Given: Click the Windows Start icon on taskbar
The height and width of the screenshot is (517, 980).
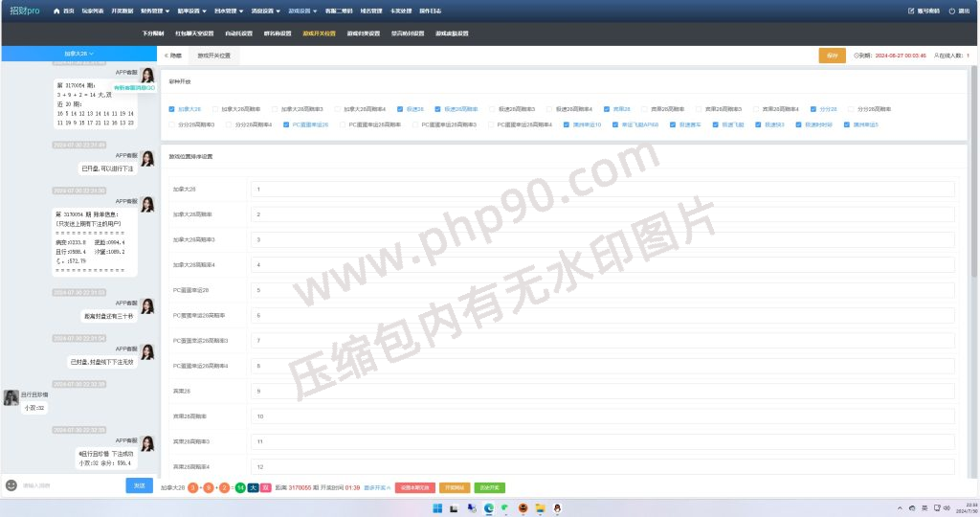Looking at the screenshot, I should click(x=439, y=506).
